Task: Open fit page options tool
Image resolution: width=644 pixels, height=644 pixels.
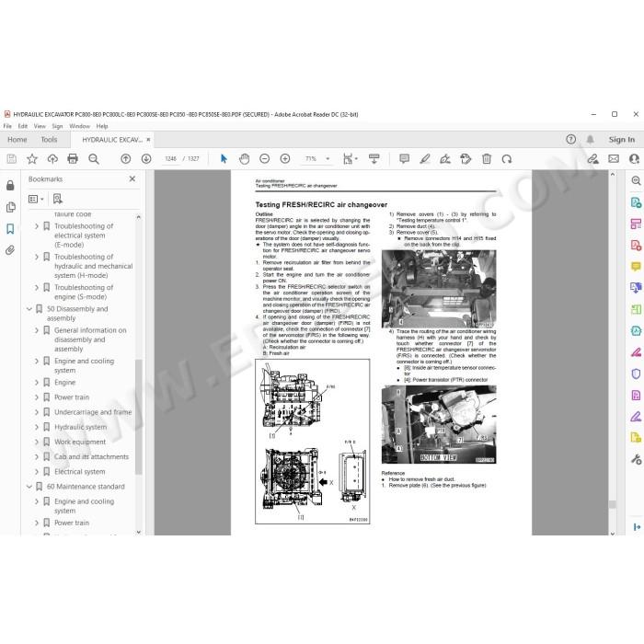Action: [350, 158]
